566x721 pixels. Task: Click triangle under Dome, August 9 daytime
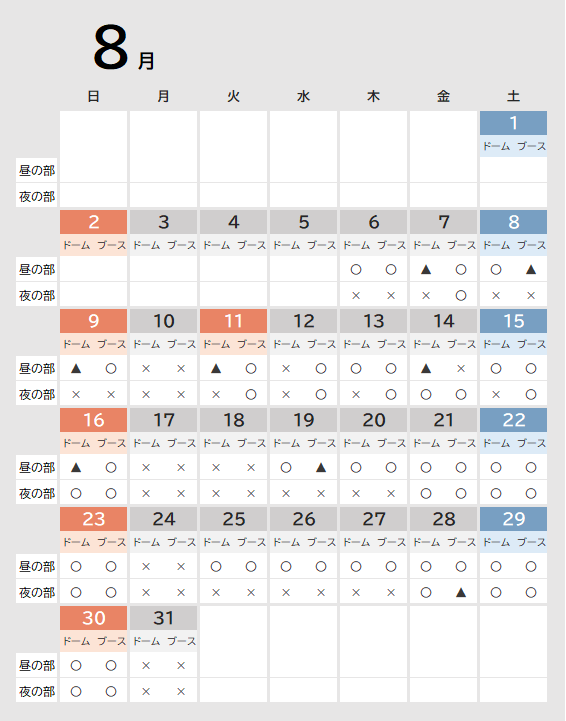tap(76, 368)
